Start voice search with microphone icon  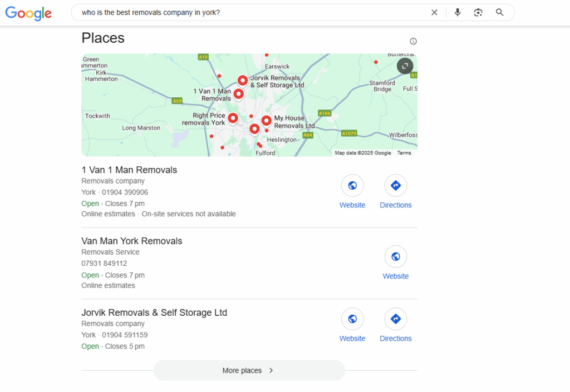coord(458,12)
